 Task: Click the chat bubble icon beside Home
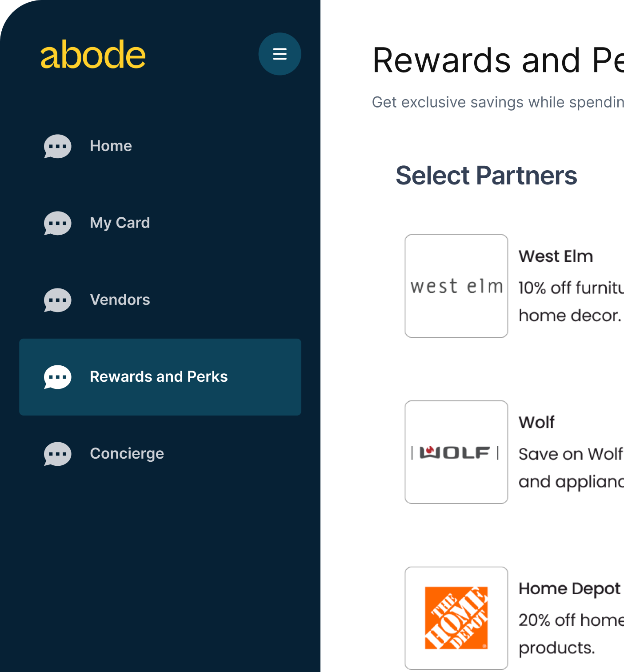coord(57,147)
